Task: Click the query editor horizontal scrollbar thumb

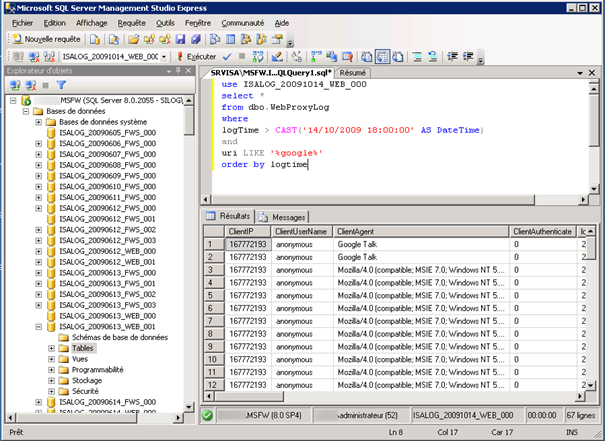Action: coord(373,200)
